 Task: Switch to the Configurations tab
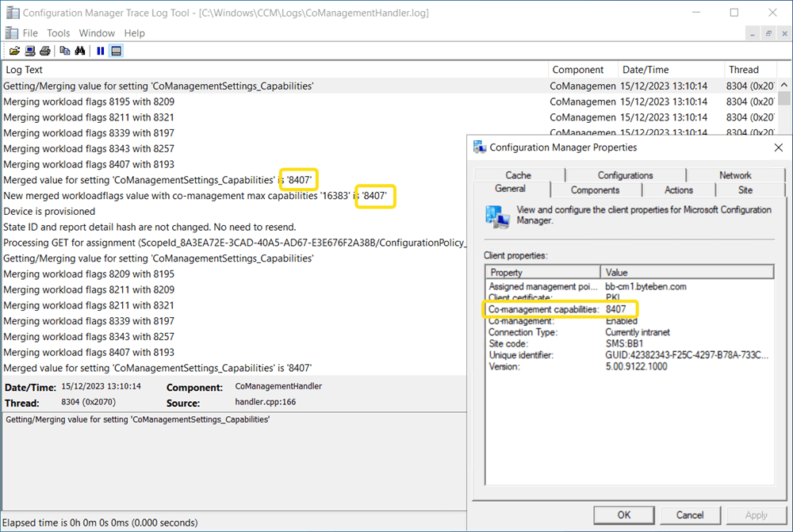pyautogui.click(x=625, y=175)
